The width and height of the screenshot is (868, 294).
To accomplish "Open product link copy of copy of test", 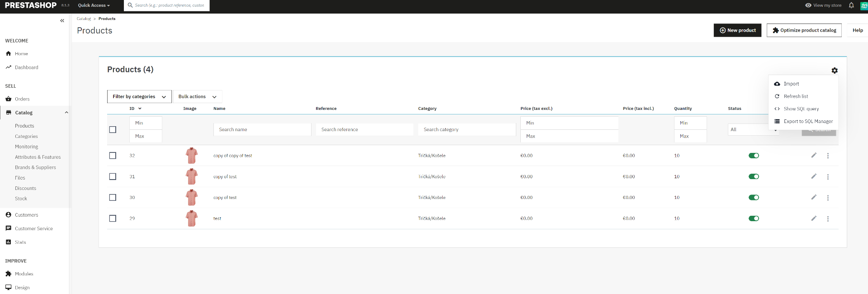I will (232, 156).
